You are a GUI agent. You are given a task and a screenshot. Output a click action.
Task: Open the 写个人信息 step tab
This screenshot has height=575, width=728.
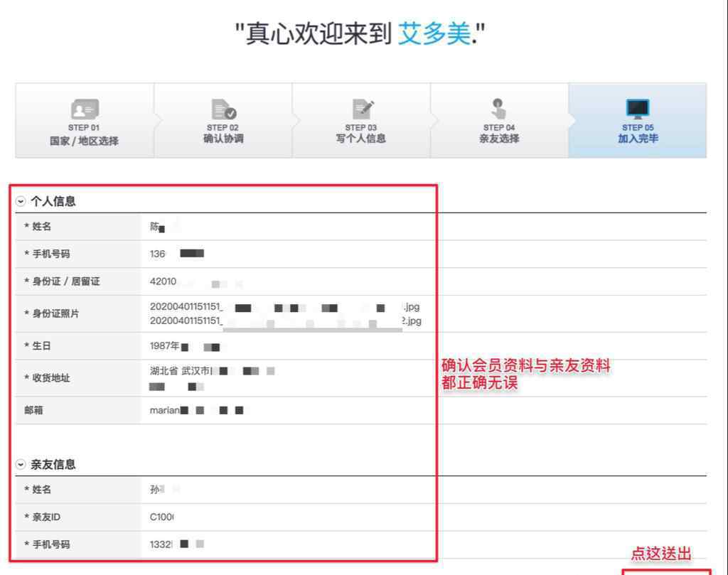(x=361, y=121)
